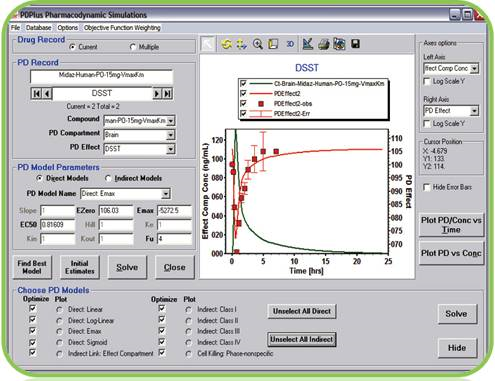Click the printer icon in chart toolbar
The width and height of the screenshot is (495, 381).
tap(323, 44)
